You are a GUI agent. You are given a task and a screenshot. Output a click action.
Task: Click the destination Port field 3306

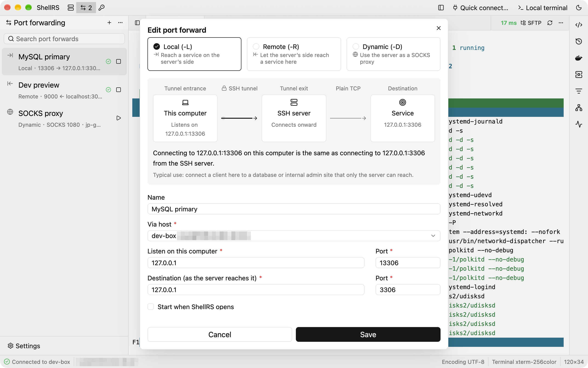click(408, 290)
